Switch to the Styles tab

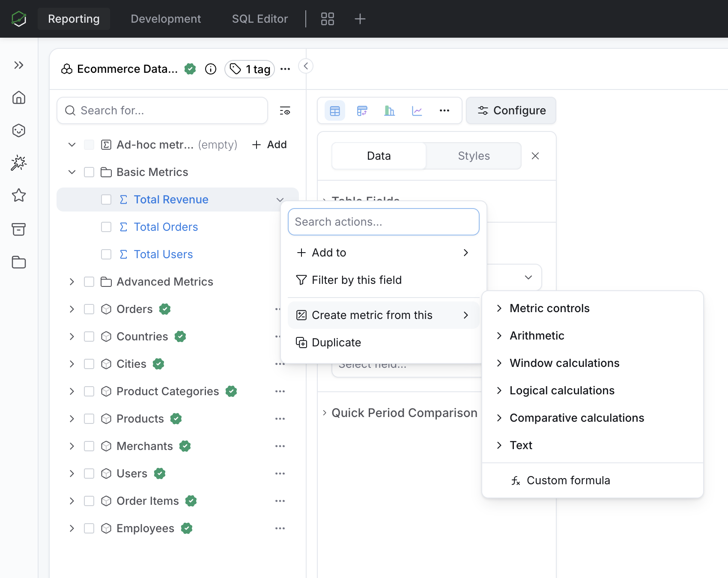[474, 156]
